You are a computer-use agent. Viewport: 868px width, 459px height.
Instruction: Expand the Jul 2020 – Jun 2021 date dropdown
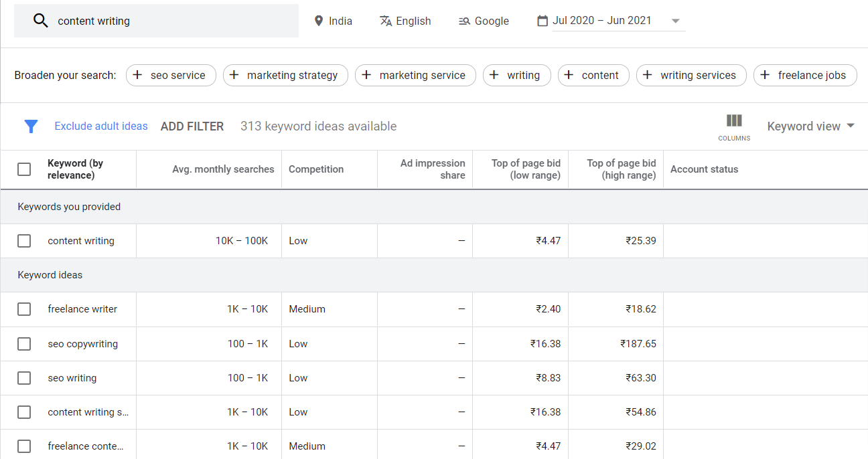(x=675, y=21)
